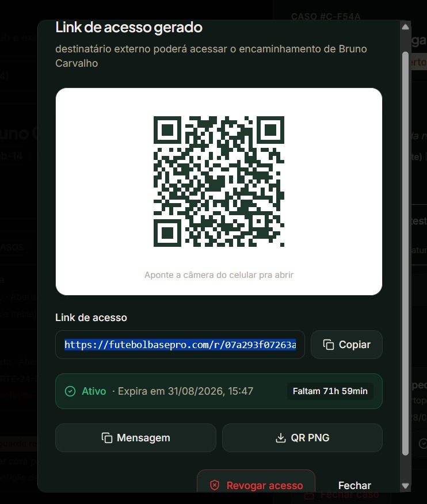The image size is (427, 504).
Task: Click the 'Link de acesso gerado' heading
Action: pyautogui.click(x=129, y=27)
